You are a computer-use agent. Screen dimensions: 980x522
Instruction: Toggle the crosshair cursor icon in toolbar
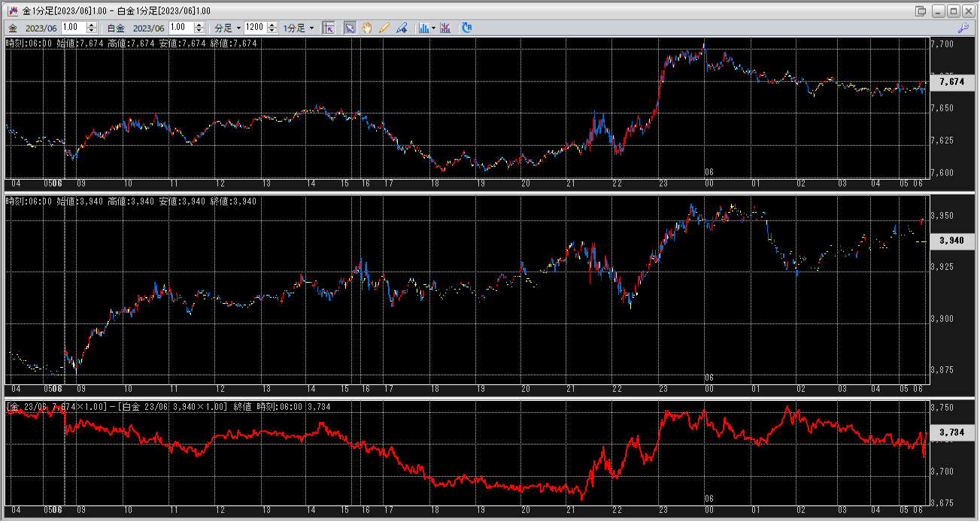(329, 28)
